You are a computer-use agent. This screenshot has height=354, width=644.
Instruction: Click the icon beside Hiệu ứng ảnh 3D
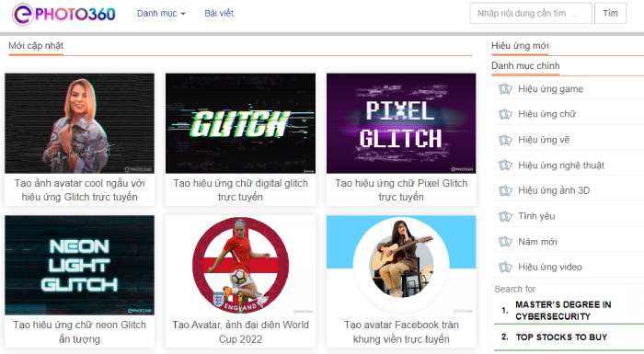(505, 190)
